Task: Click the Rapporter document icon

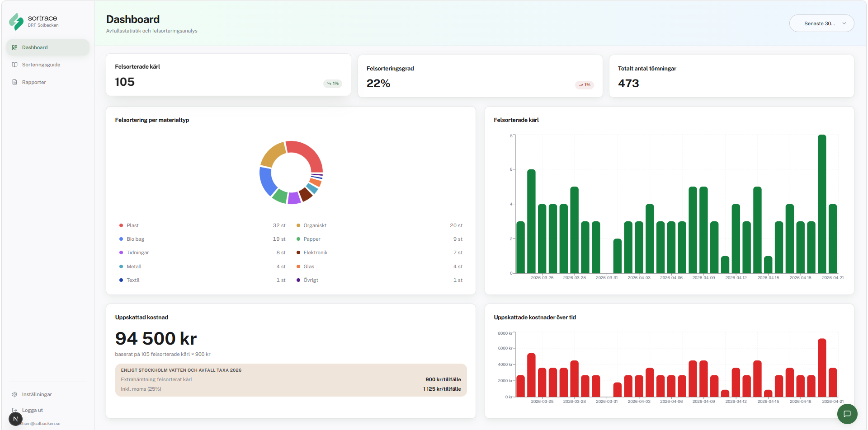Action: pyautogui.click(x=15, y=82)
